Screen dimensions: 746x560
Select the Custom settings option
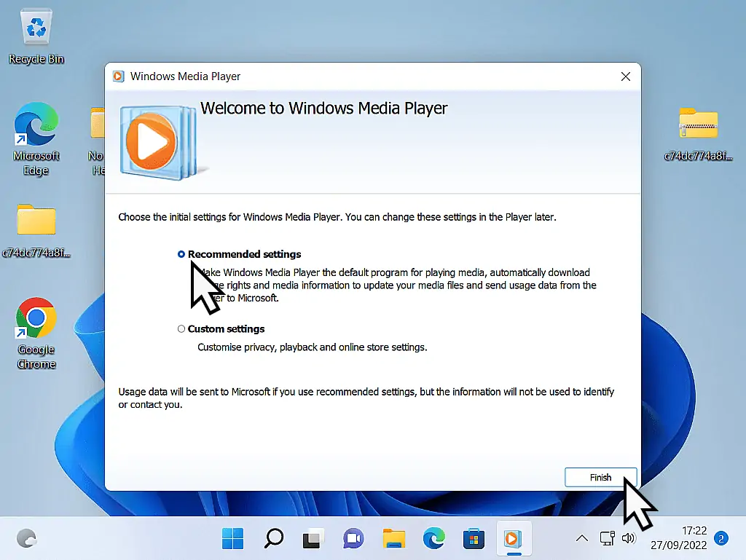click(x=181, y=328)
